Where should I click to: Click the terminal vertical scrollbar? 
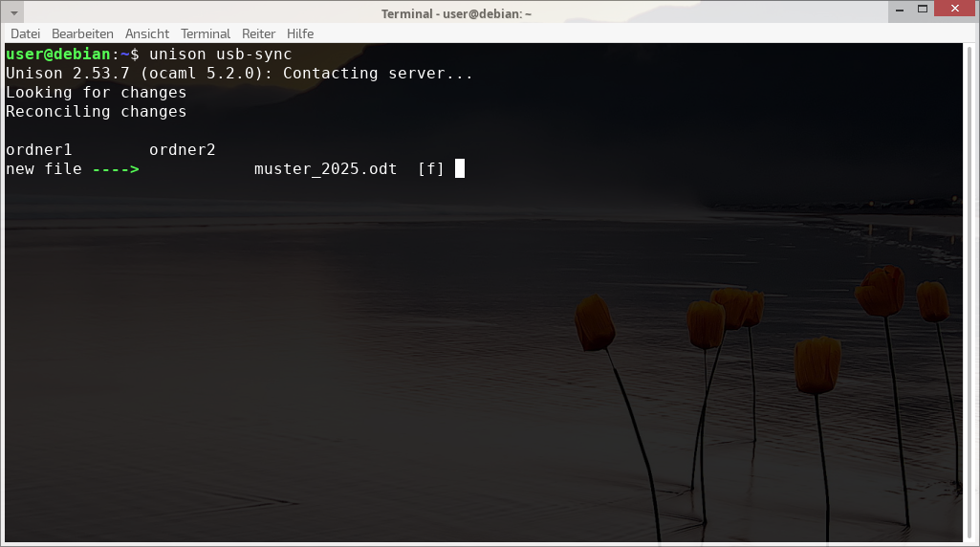969,292
